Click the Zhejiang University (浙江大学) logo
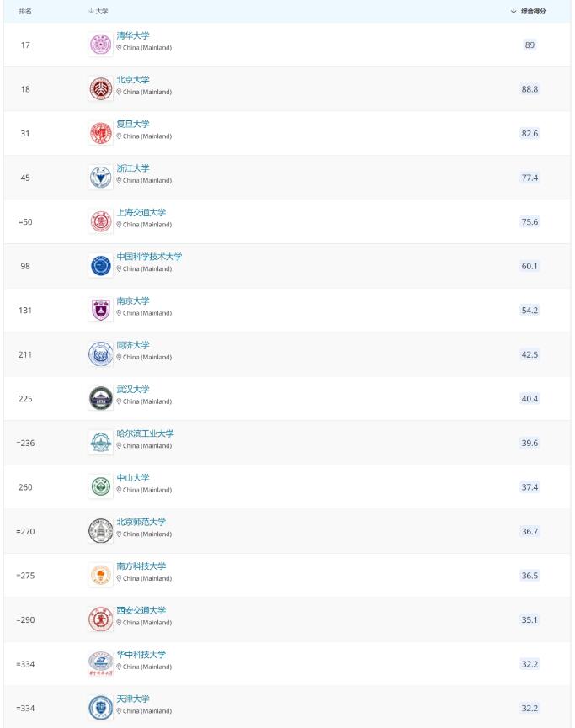Screen dimensions: 575x728 (100, 177)
